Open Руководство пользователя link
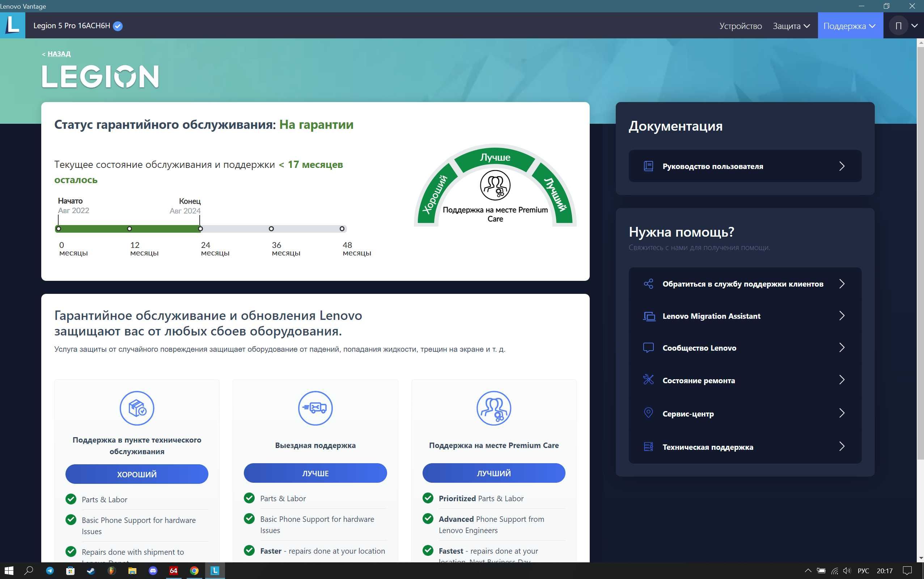The image size is (924, 579). (745, 166)
